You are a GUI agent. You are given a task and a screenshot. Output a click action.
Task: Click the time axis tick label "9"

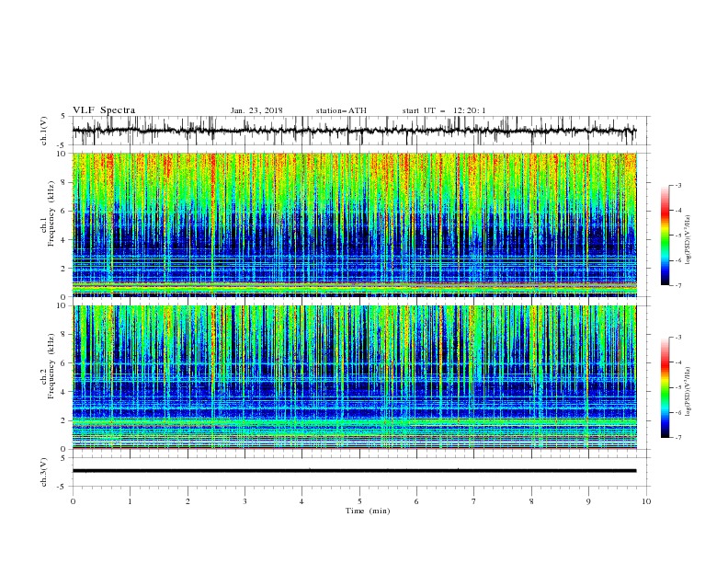(588, 501)
